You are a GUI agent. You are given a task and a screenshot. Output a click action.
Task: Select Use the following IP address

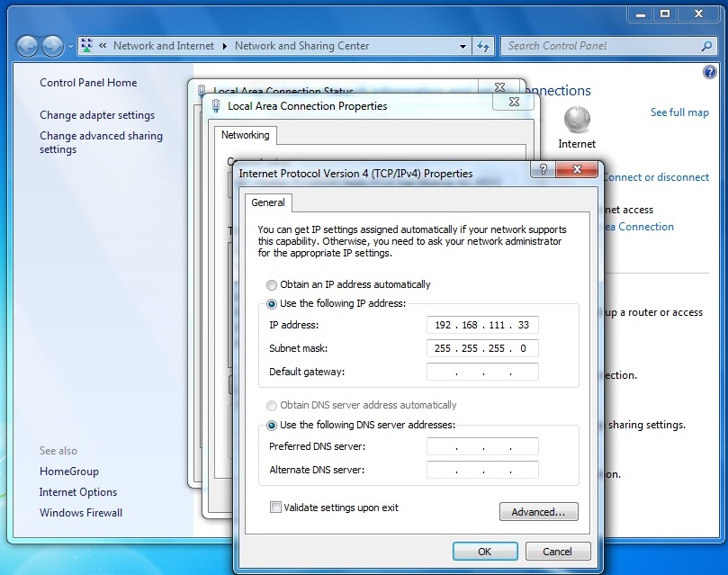click(x=272, y=304)
